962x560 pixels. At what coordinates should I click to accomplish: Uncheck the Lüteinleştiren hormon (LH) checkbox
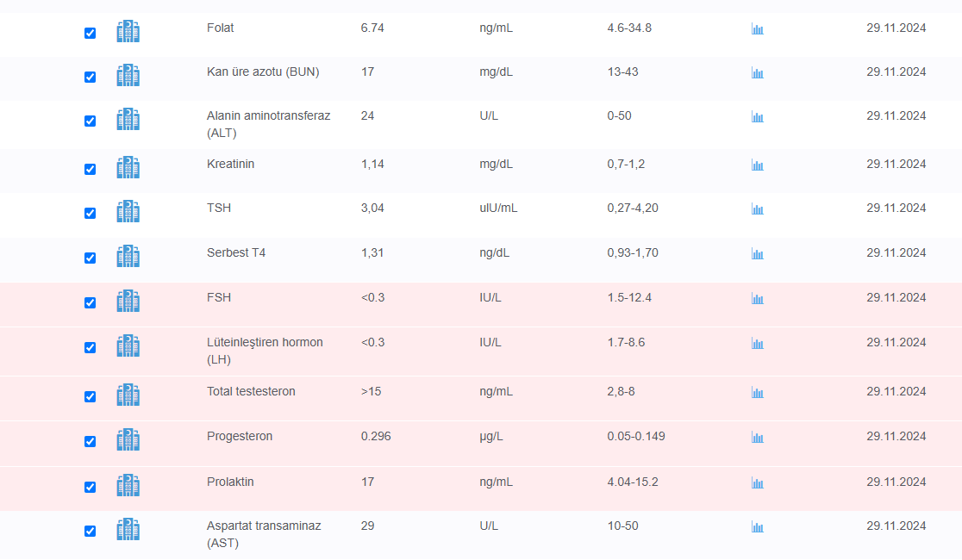[91, 348]
